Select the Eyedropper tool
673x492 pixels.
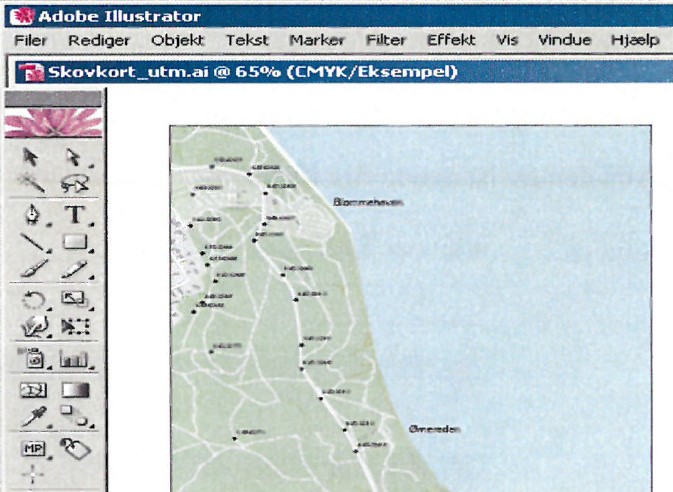click(x=33, y=415)
